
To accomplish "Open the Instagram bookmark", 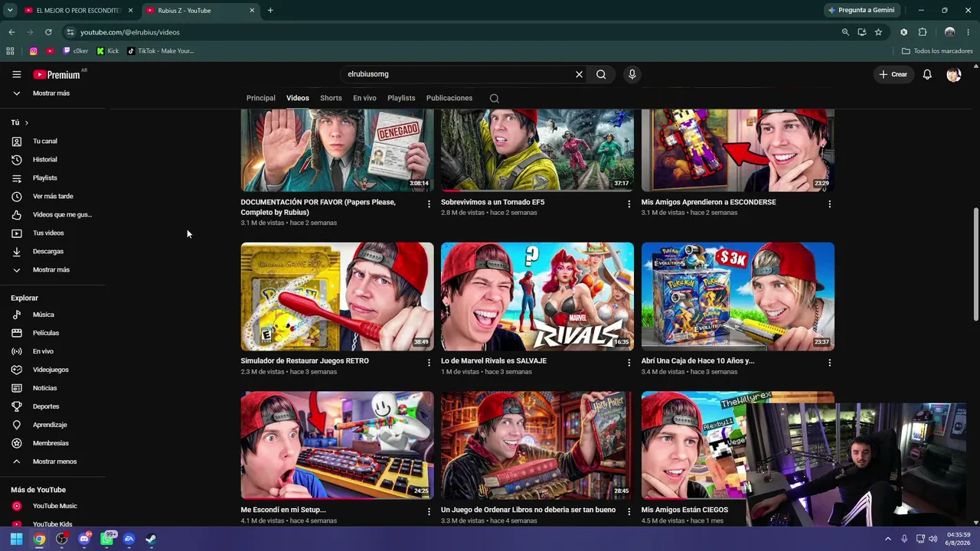I will coord(34,51).
